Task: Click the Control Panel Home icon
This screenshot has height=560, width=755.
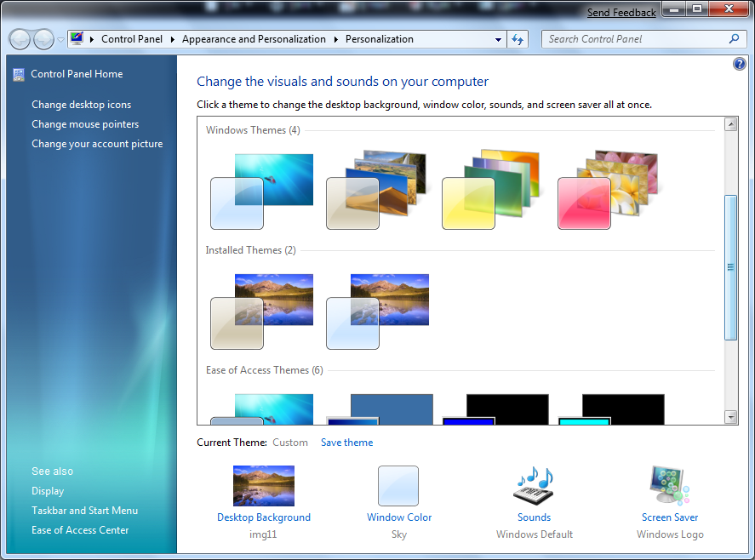Action: coord(19,75)
